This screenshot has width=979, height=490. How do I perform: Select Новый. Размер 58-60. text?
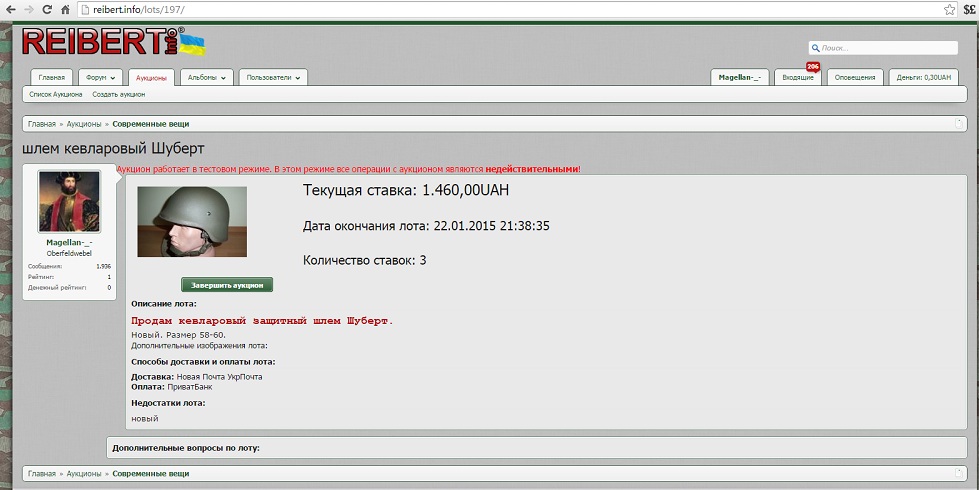coord(179,335)
